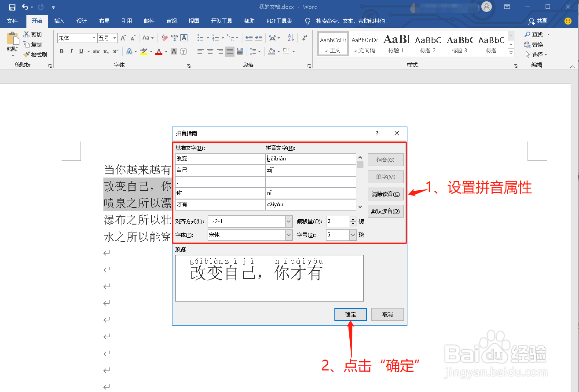
Task: Click the pinyin field containing gǎibiàn
Action: (311, 159)
